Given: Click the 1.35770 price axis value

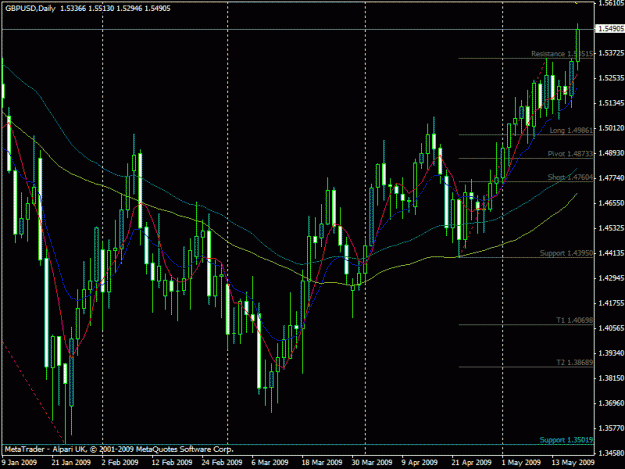Looking at the screenshot, I should [x=611, y=428].
